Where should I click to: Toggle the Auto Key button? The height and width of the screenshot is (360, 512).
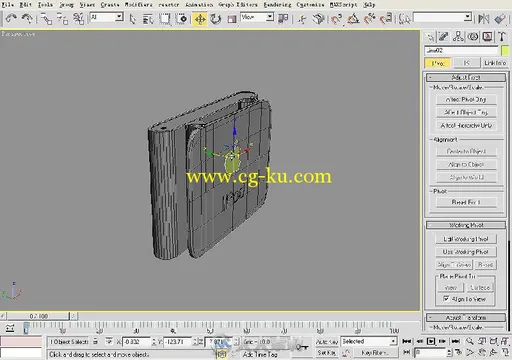(x=326, y=342)
